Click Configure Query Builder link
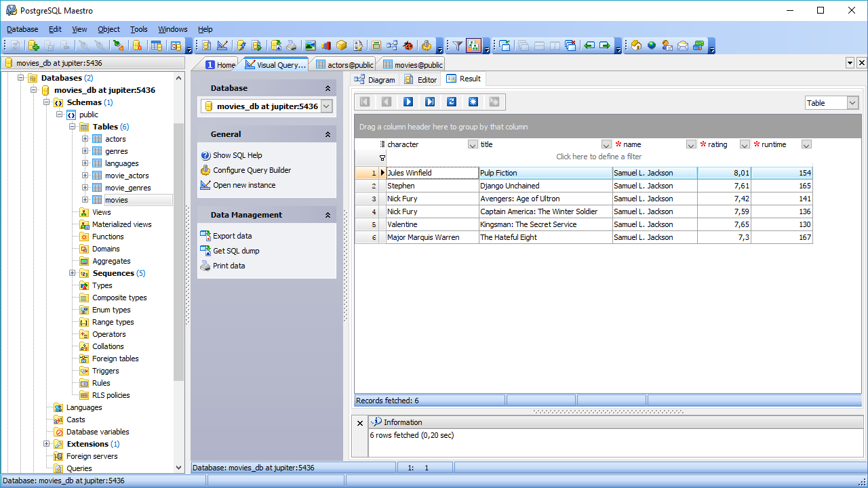Screen dimensions: 868x488 (x=252, y=170)
